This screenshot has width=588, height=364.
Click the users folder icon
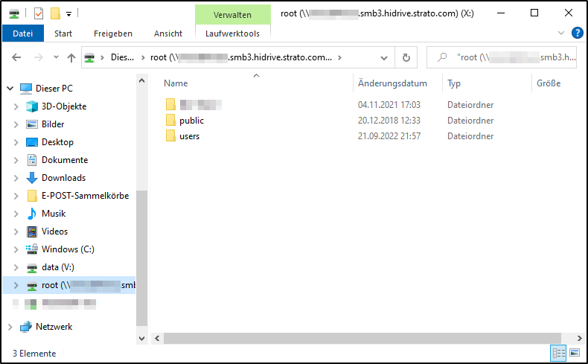170,135
